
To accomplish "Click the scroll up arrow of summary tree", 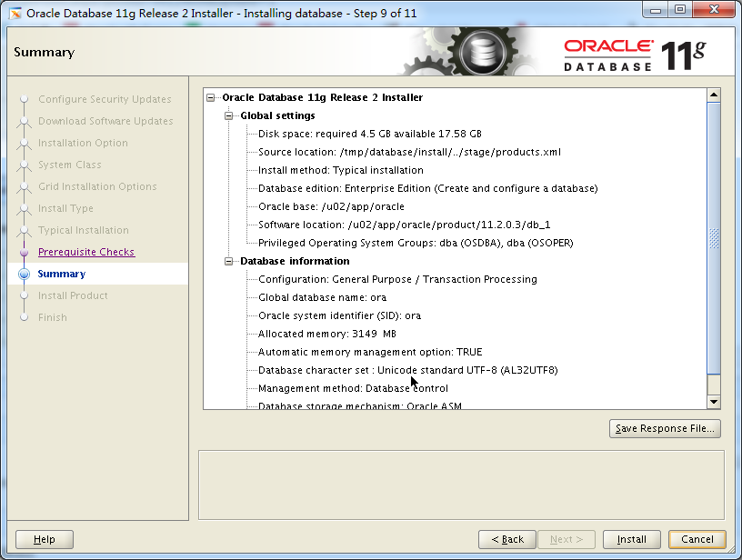I will (x=714, y=95).
